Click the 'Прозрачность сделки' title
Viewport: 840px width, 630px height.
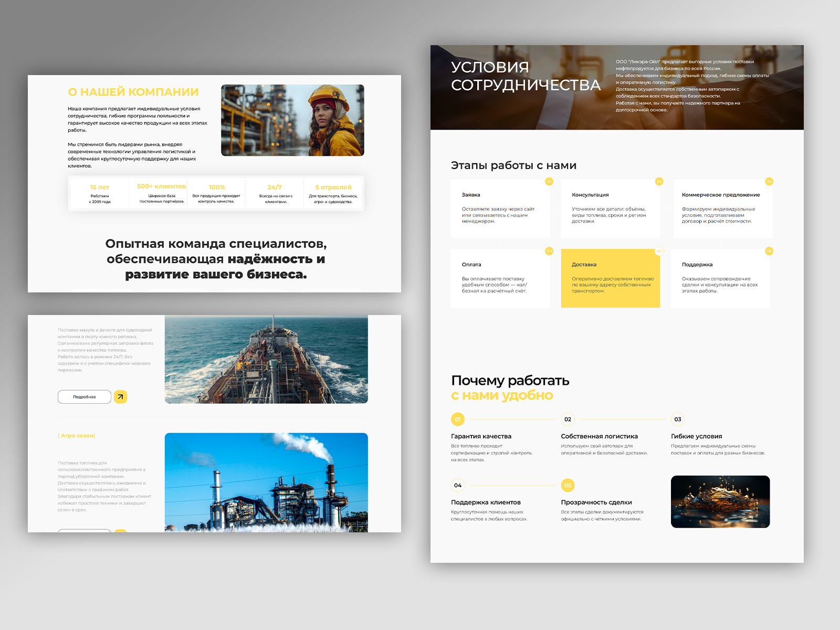596,502
